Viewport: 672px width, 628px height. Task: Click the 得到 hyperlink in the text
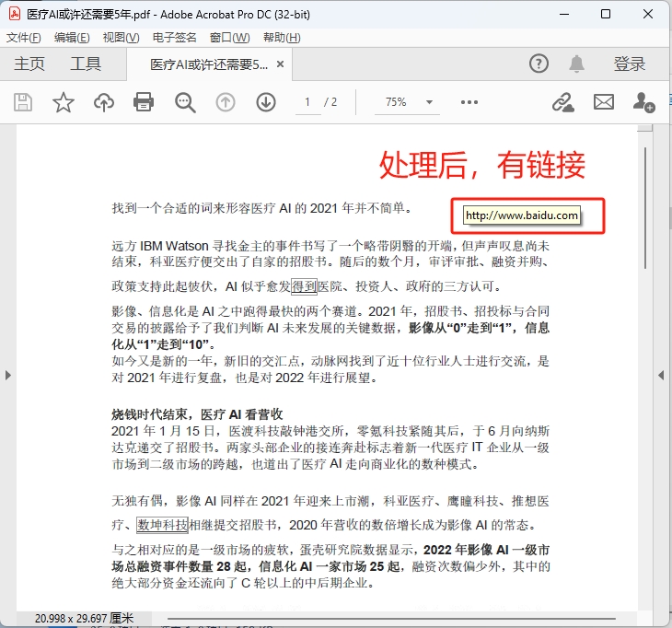(x=305, y=286)
